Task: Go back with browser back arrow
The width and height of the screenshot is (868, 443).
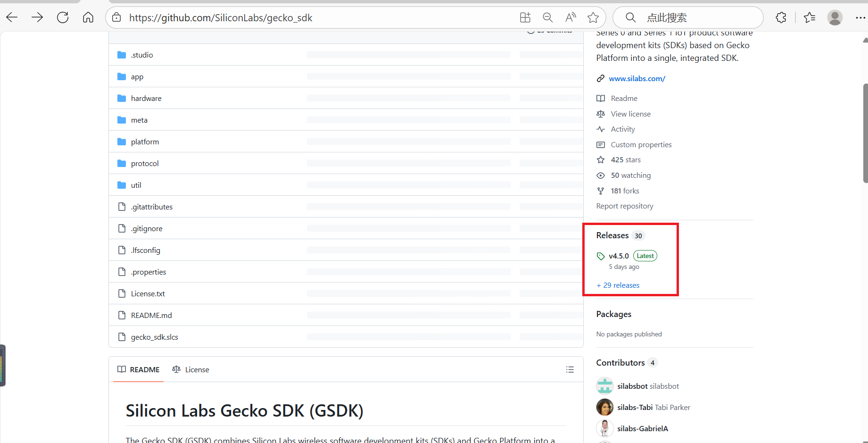Action: 12,18
